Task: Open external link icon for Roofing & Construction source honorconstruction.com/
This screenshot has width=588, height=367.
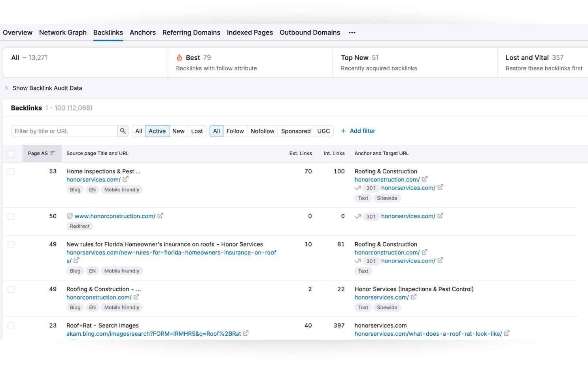Action: pyautogui.click(x=136, y=297)
